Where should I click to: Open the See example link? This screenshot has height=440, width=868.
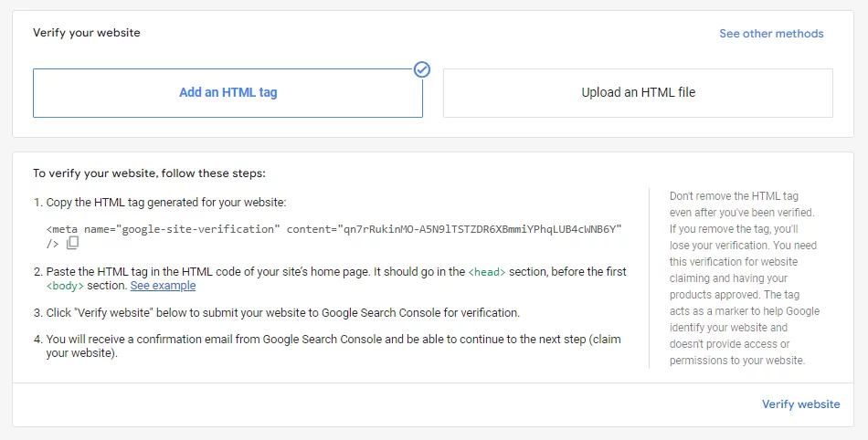[163, 286]
